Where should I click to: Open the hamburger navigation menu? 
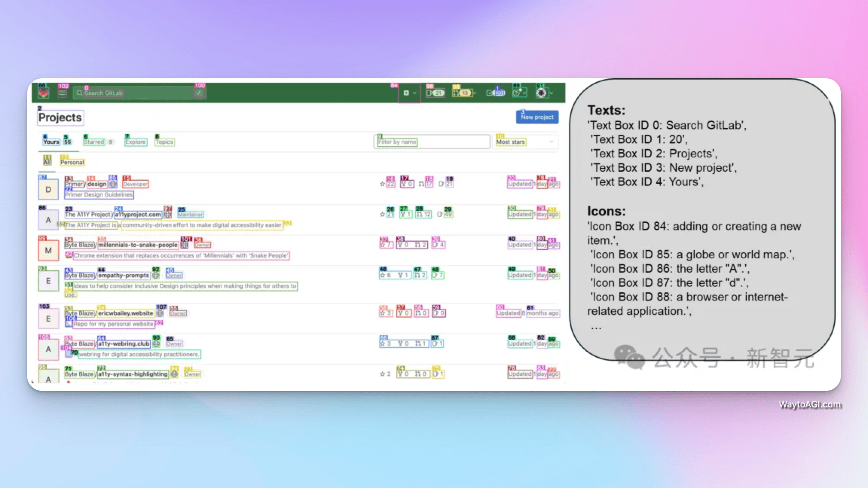62,93
